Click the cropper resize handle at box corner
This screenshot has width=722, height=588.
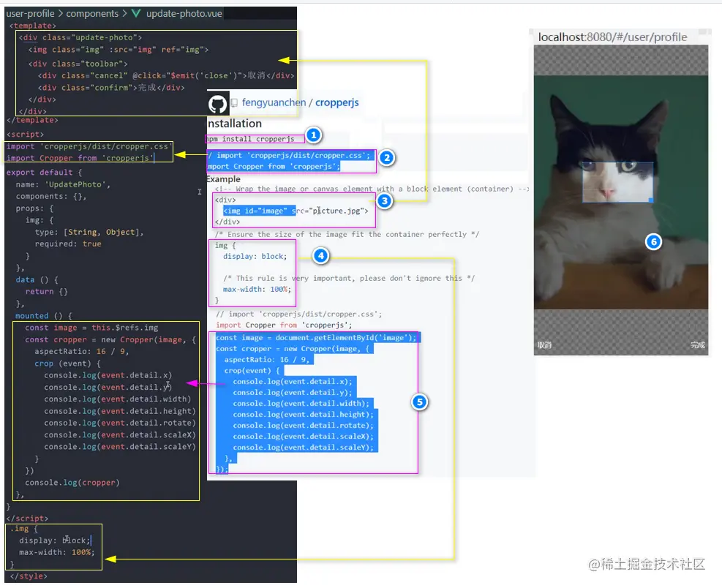[650, 200]
